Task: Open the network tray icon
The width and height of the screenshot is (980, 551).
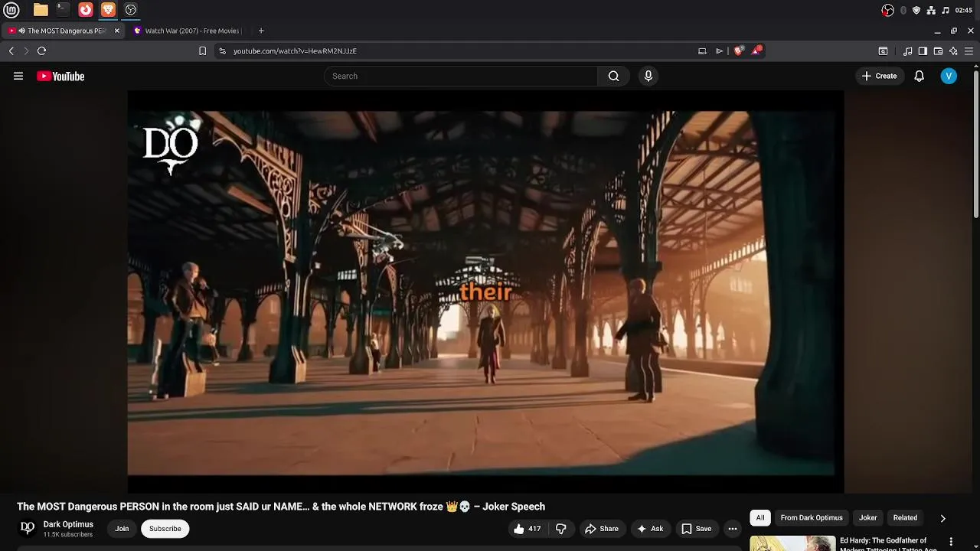Action: click(931, 10)
